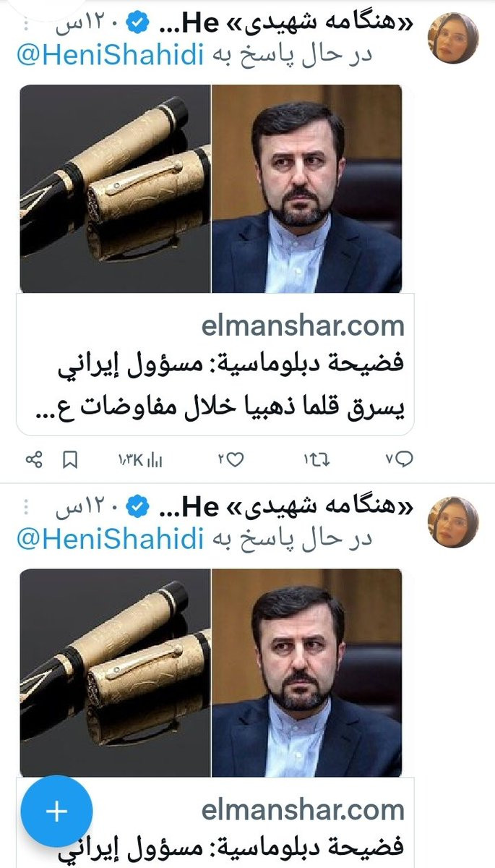Open second tweet author's profile picture
The image size is (495, 868).
(453, 522)
